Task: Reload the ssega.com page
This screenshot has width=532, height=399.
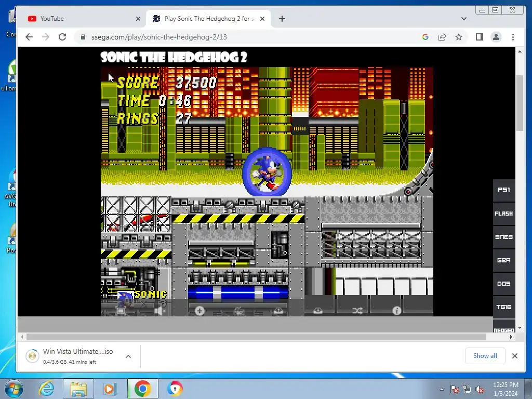Action: click(62, 37)
